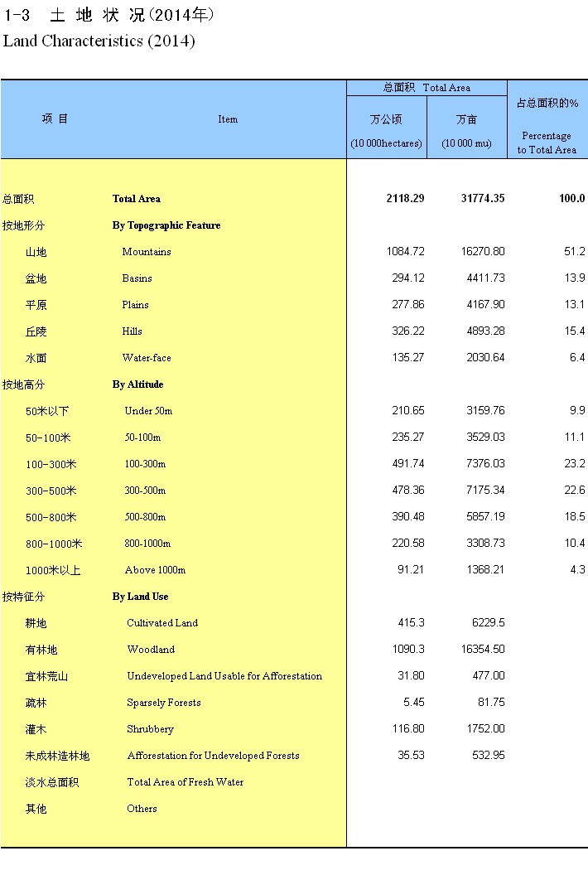The height and width of the screenshot is (875, 588).
Task: Select the '100-300m' altitude row label
Action: [x=145, y=464]
